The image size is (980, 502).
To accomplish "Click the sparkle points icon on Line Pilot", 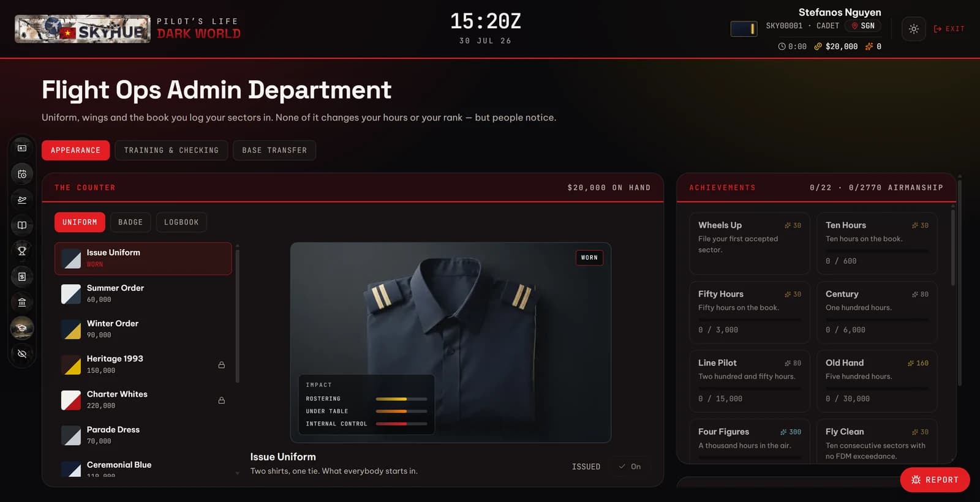I will (x=788, y=363).
